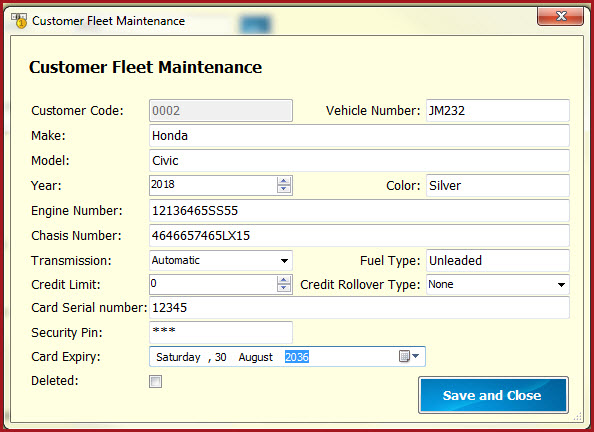
Task: Click Save and Close button
Action: [493, 395]
